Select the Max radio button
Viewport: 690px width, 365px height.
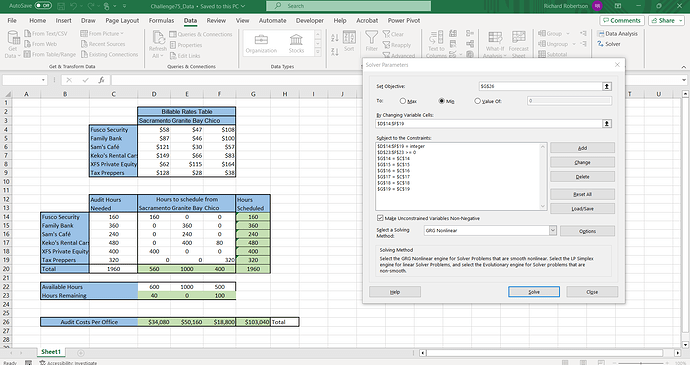pos(403,101)
